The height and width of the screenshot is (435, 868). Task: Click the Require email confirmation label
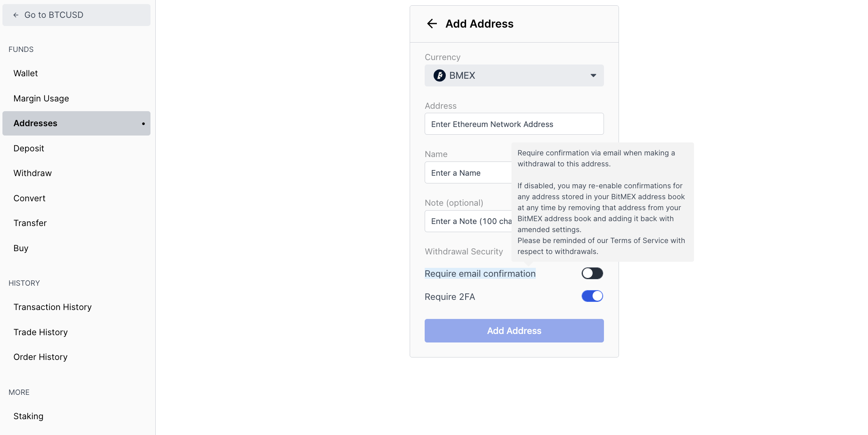(x=480, y=273)
